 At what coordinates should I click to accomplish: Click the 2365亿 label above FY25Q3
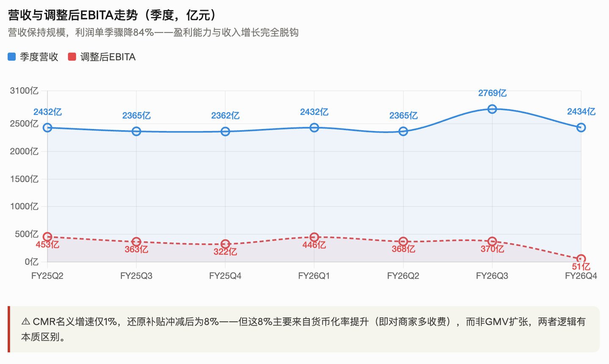tap(136, 116)
